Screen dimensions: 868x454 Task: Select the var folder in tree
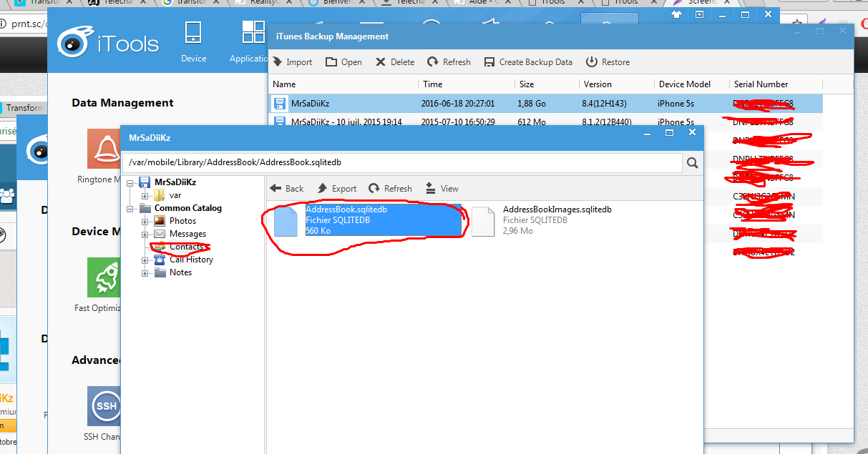[175, 195]
